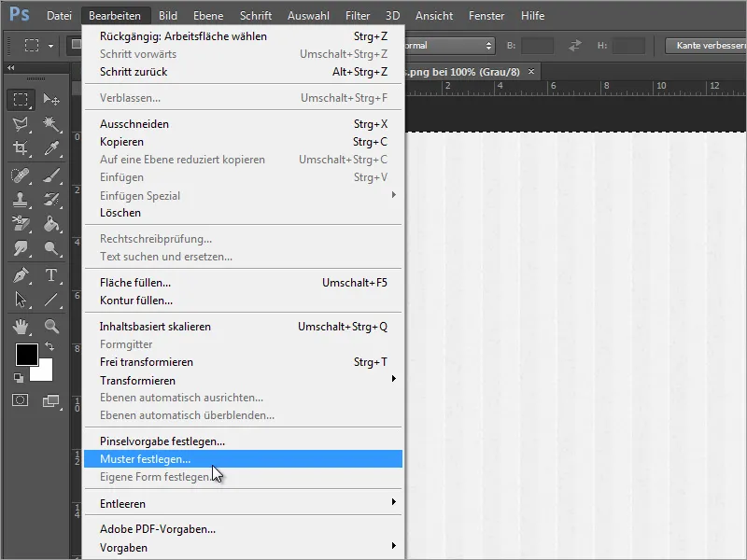Toggle Quick Mask mode
The image size is (747, 560).
(x=20, y=400)
